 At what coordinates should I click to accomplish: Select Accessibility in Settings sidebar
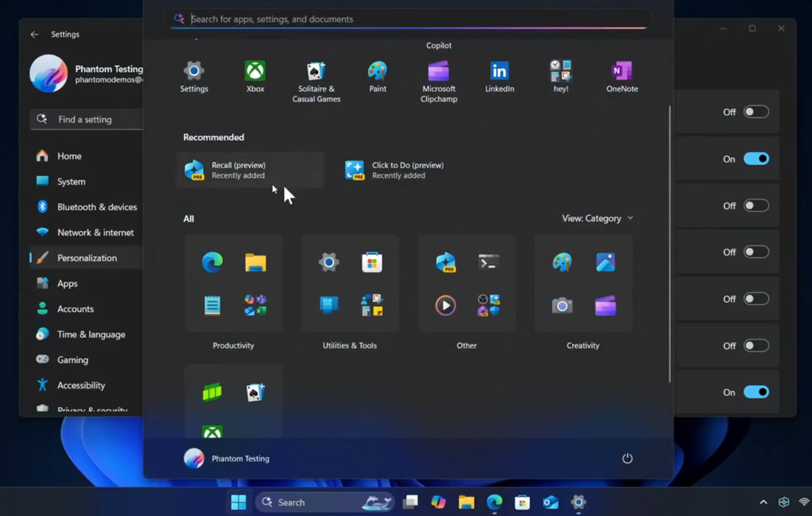tap(86, 385)
